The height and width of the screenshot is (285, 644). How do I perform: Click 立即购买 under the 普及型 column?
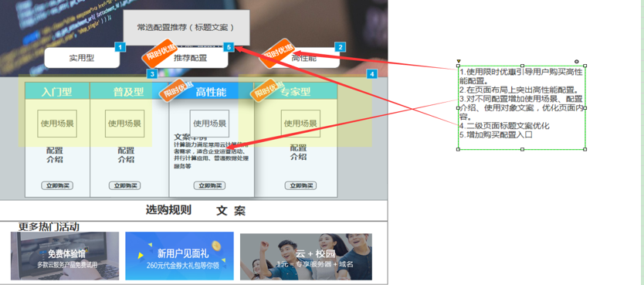tap(125, 185)
